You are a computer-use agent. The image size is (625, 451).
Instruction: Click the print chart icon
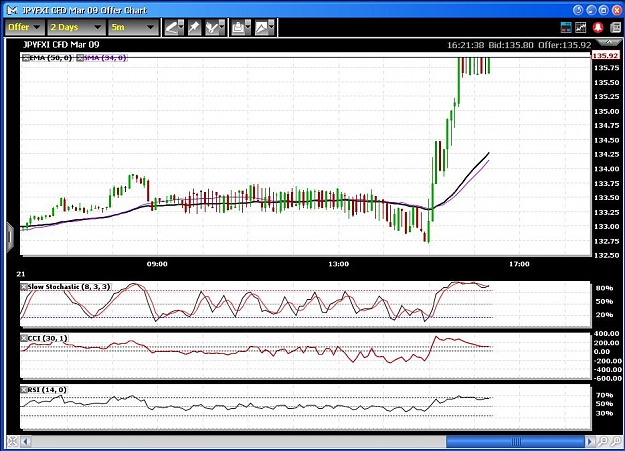pos(238,28)
